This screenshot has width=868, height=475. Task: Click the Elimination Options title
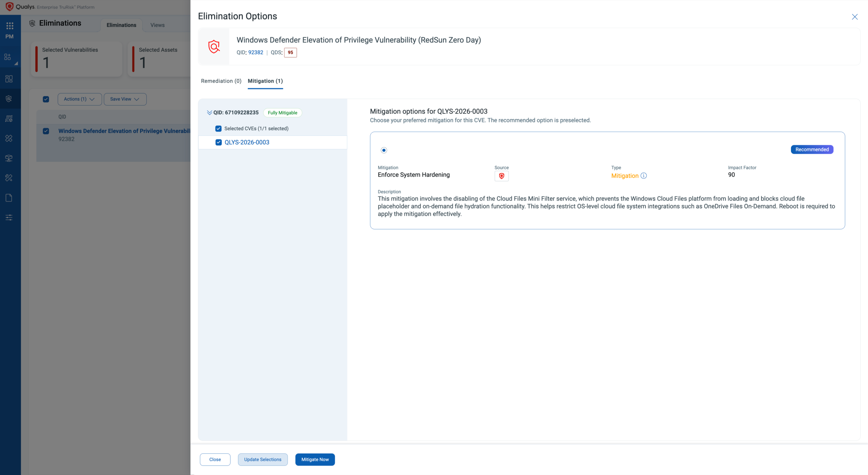click(237, 16)
